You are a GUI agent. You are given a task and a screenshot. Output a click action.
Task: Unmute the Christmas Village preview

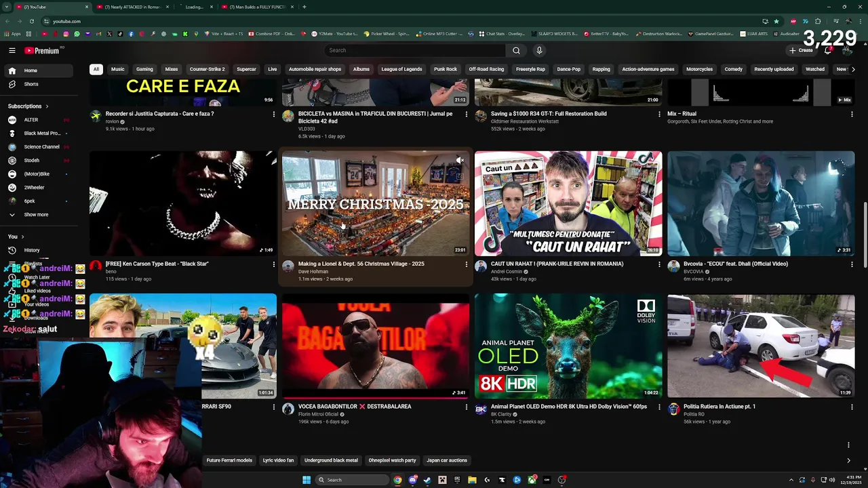pyautogui.click(x=459, y=161)
